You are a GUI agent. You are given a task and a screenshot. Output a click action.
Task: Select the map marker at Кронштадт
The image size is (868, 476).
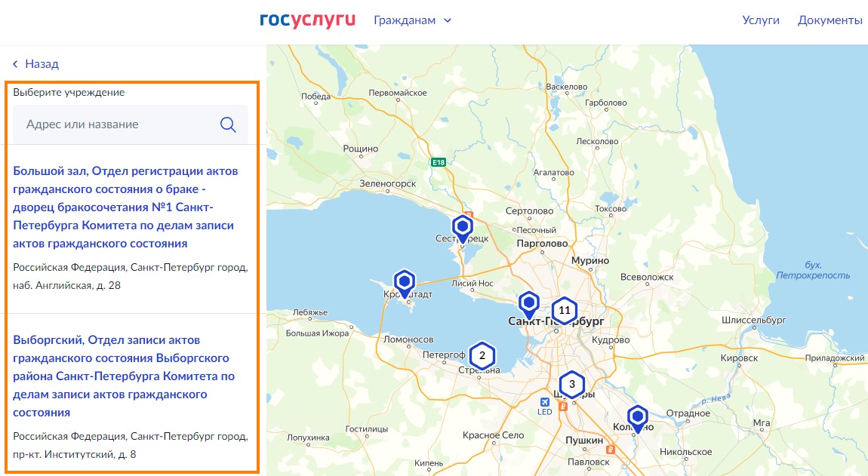coord(405,284)
